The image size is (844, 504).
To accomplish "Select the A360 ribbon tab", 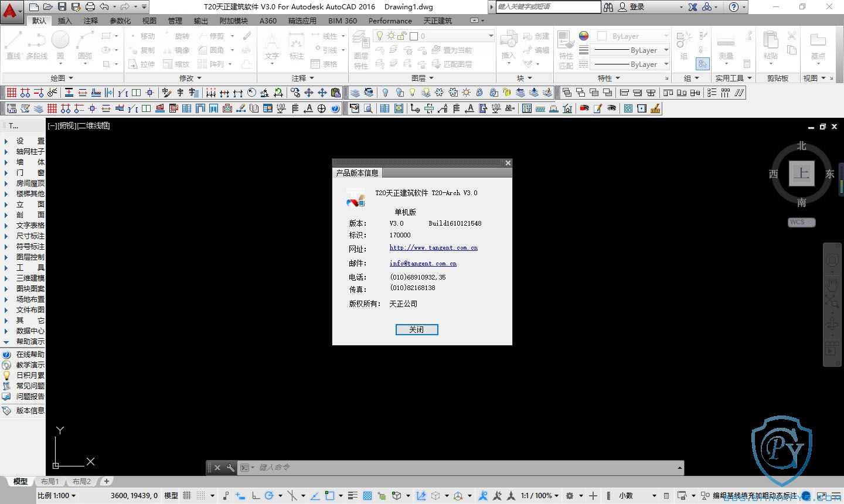I will (268, 21).
